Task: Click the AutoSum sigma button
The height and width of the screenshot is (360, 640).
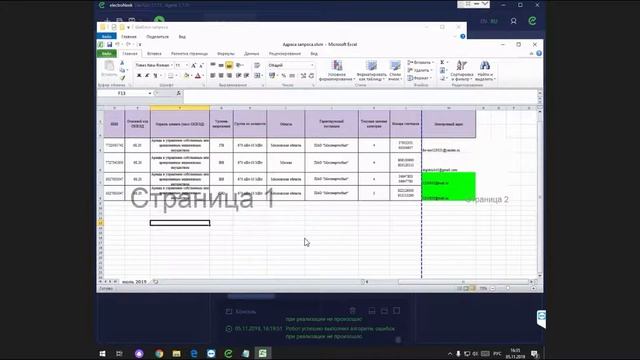Action: pos(442,62)
